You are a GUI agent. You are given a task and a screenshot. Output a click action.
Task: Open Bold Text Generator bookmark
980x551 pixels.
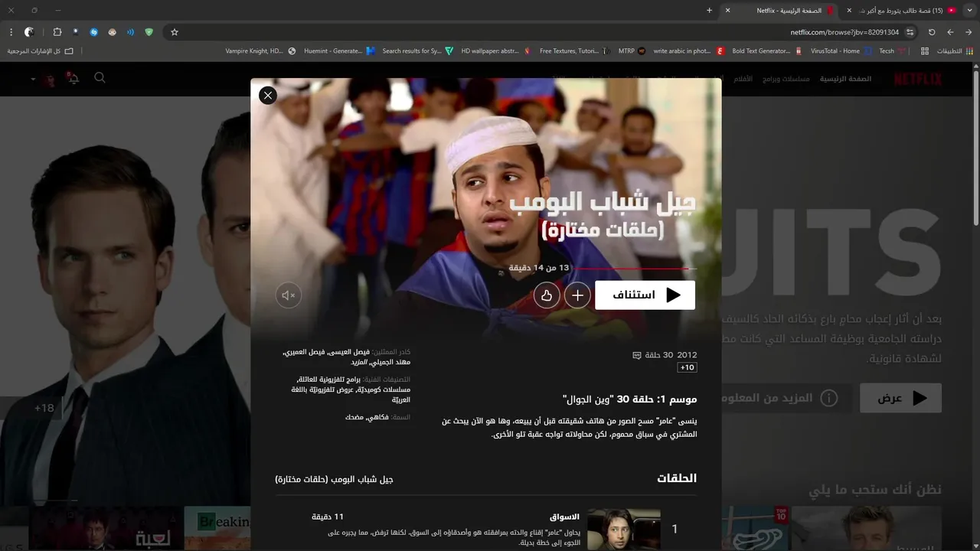[767, 51]
